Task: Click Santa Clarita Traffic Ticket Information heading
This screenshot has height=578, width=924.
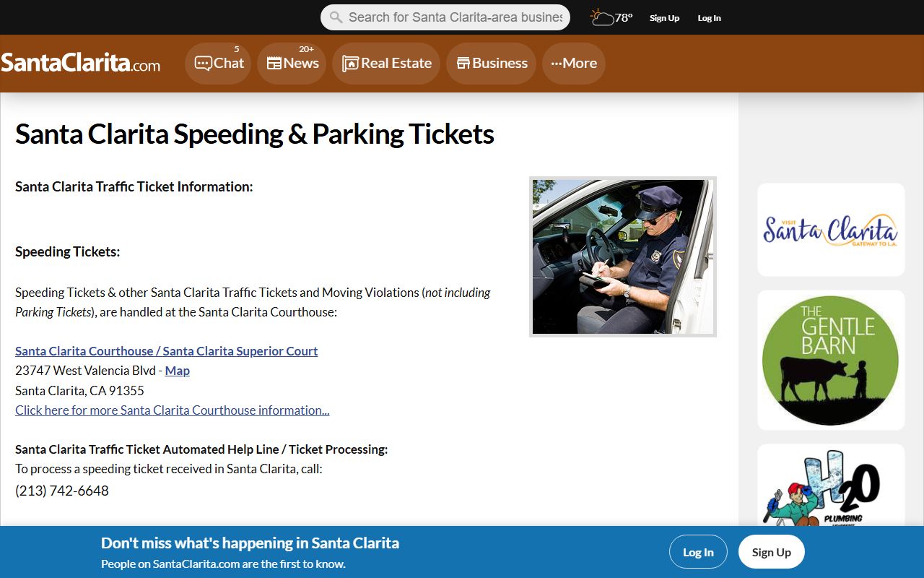Action: (x=134, y=187)
